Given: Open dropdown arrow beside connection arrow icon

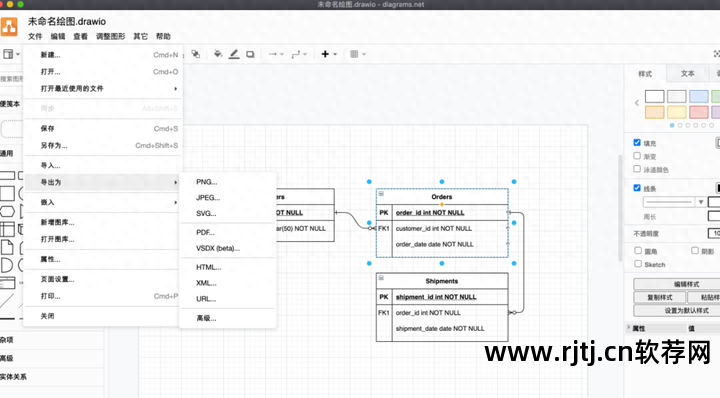Looking at the screenshot, I should click(282, 54).
